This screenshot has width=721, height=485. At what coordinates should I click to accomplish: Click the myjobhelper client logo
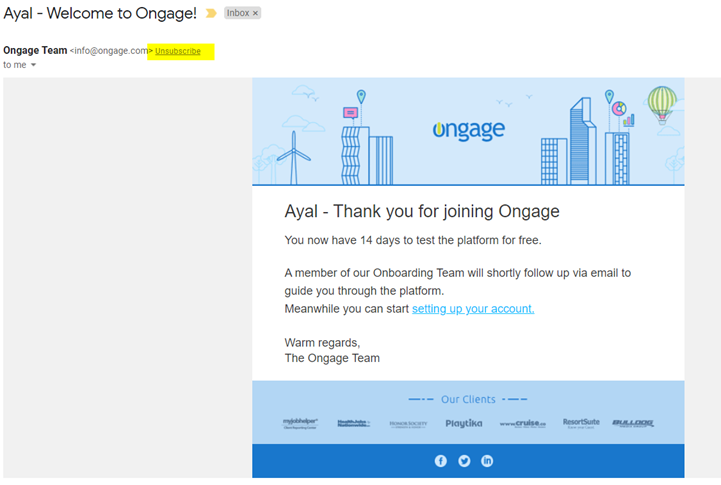[300, 423]
